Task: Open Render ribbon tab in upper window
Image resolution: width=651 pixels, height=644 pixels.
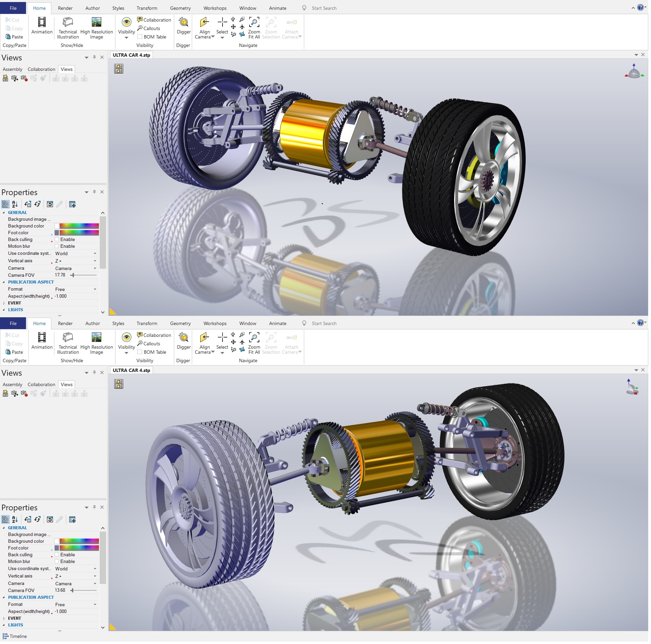Action: 66,8
